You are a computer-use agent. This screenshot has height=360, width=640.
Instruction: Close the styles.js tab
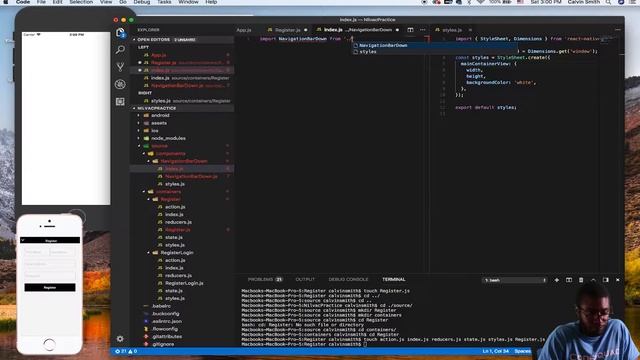point(470,30)
